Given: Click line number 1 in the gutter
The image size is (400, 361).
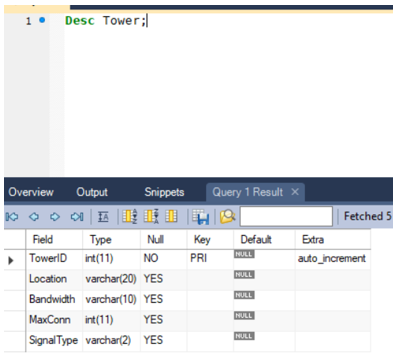Looking at the screenshot, I should coord(29,21).
